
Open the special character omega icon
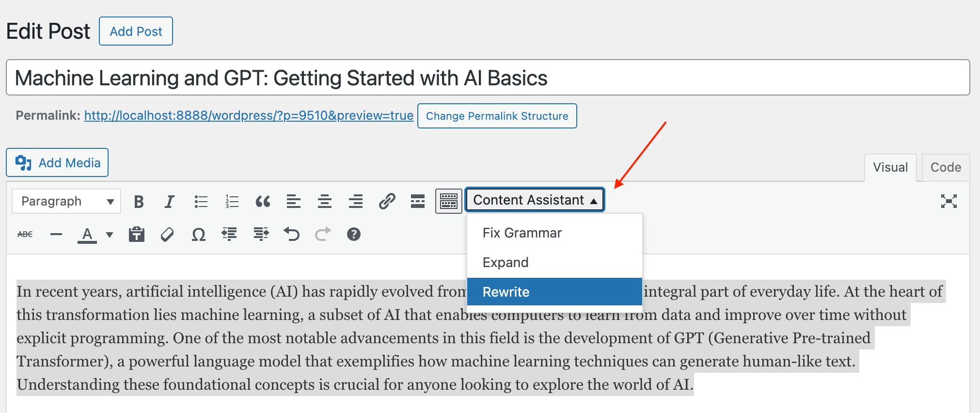[x=199, y=235]
